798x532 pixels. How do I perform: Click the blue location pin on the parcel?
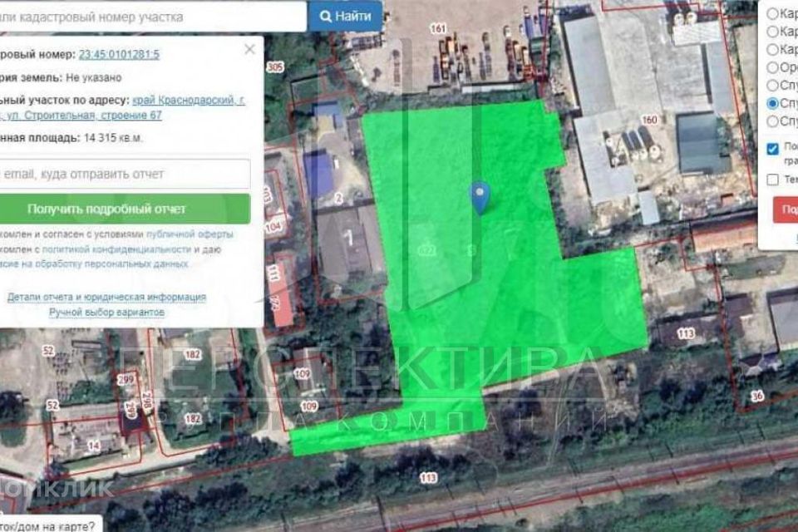480,197
